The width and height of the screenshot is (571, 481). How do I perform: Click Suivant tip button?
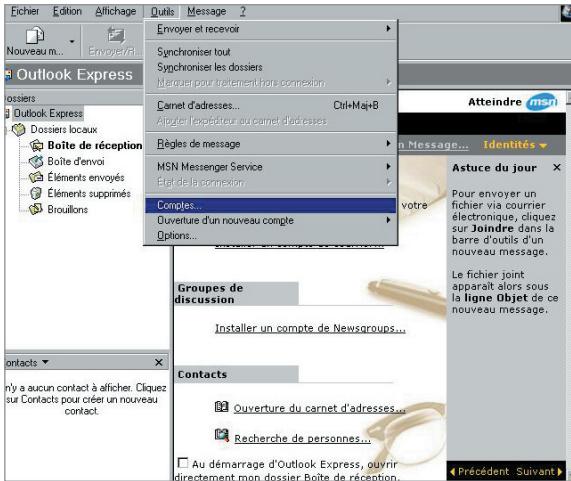[x=539, y=472]
